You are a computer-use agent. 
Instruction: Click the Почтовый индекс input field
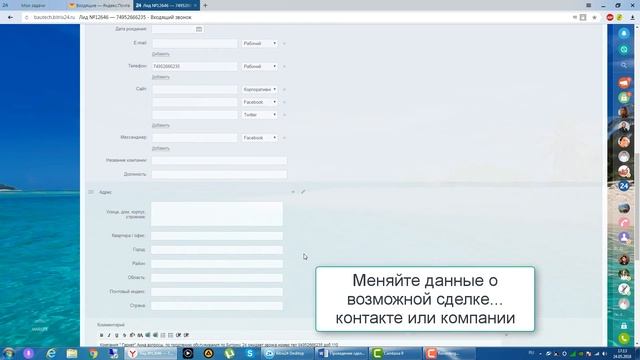click(217, 292)
